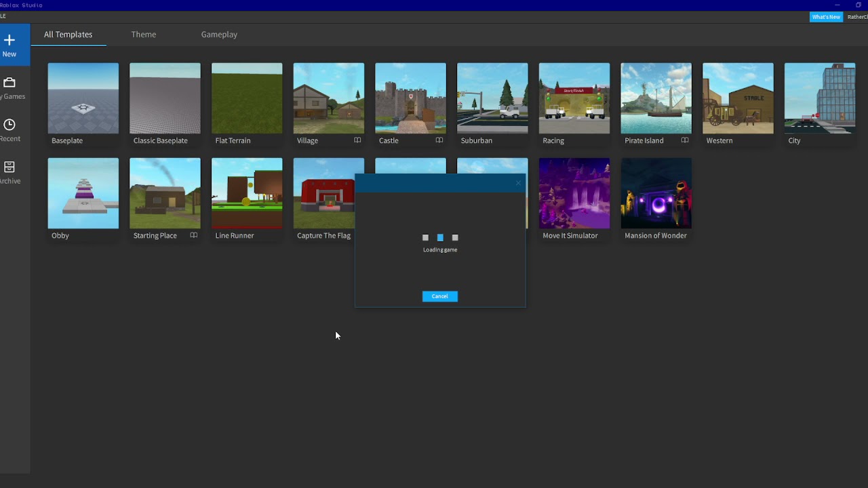The width and height of the screenshot is (868, 488).
Task: Click the 'Flat Terrain' template label
Action: coord(233,140)
